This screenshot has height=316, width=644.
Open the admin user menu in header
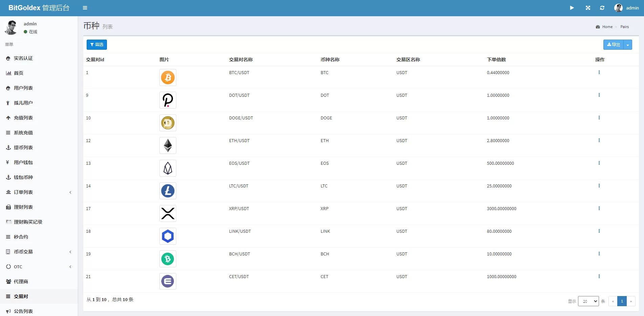(626, 8)
